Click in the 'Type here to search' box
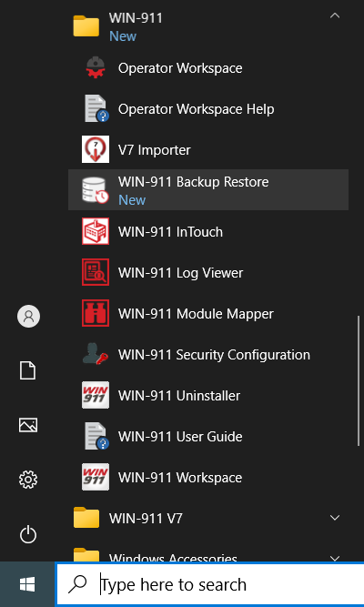 (210, 584)
